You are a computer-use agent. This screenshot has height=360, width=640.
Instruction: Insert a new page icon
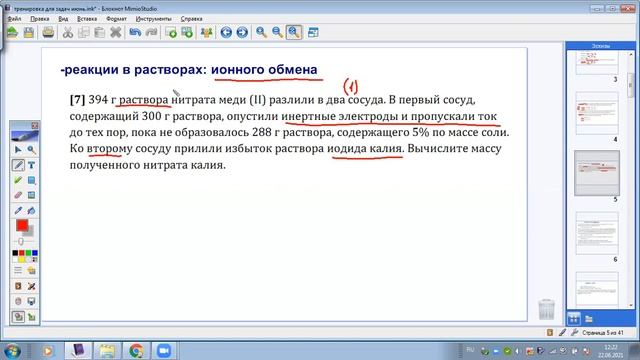pyautogui.click(x=171, y=32)
